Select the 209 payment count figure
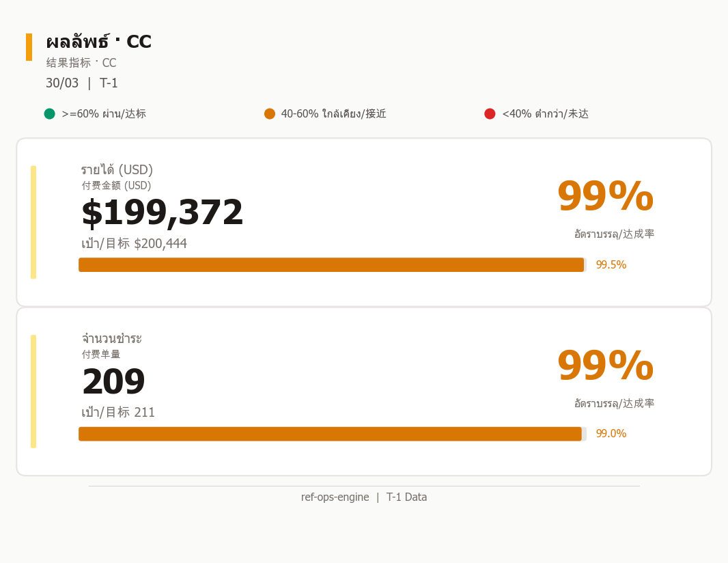The height and width of the screenshot is (563, 728). pyautogui.click(x=114, y=381)
